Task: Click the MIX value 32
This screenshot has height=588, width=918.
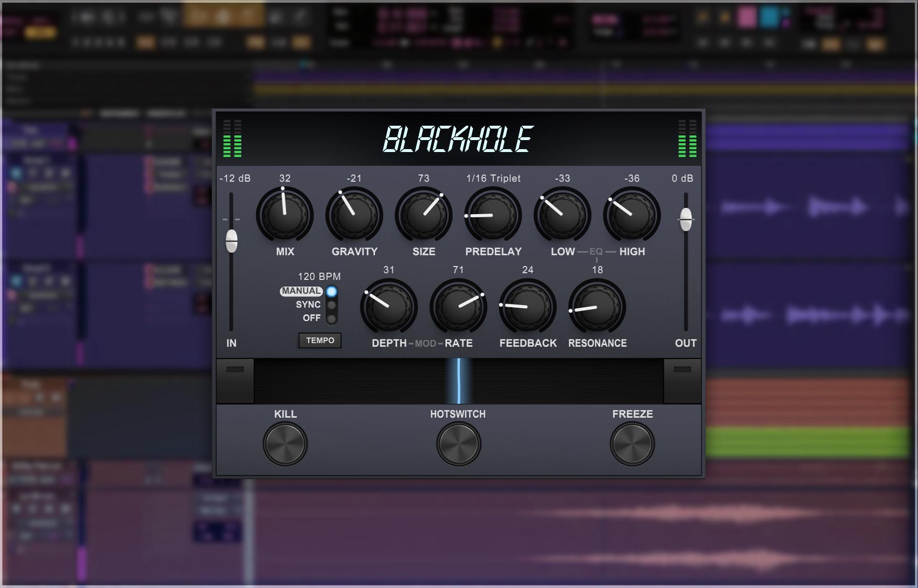Action: point(285,178)
